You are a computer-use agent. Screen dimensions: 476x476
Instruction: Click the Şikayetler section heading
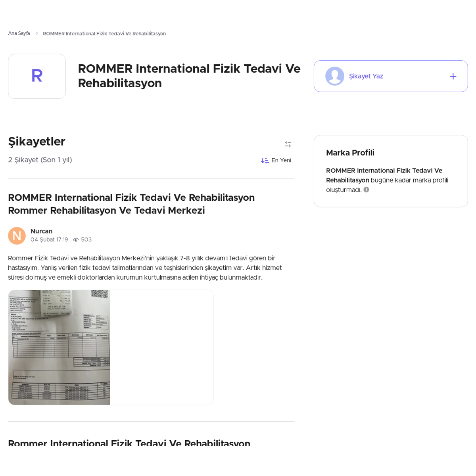[x=36, y=142]
